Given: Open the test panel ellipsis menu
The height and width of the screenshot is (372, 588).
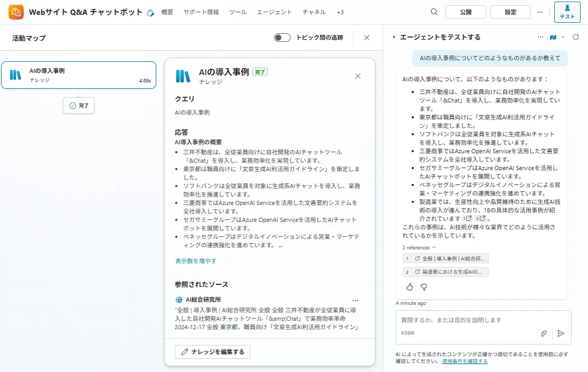Looking at the screenshot, I should coord(540,37).
